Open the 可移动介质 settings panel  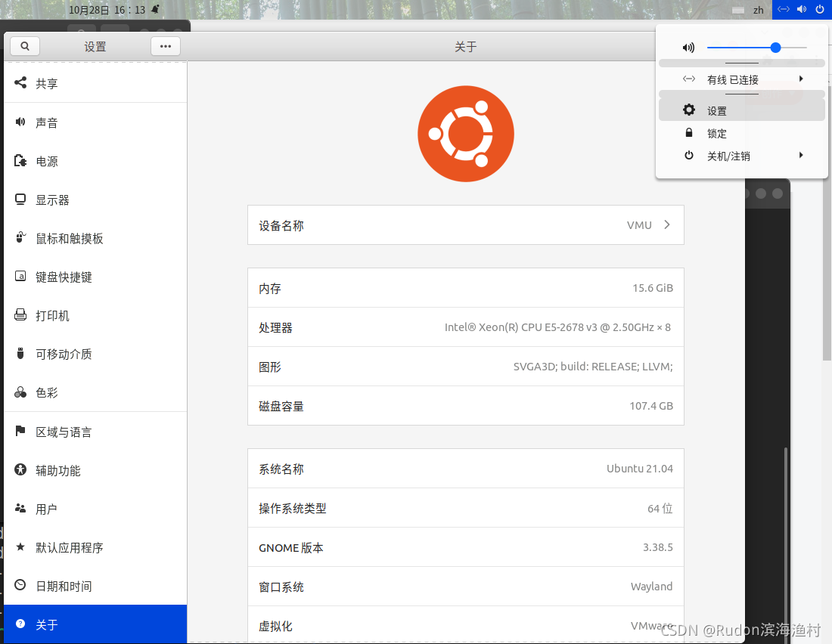[x=95, y=354]
